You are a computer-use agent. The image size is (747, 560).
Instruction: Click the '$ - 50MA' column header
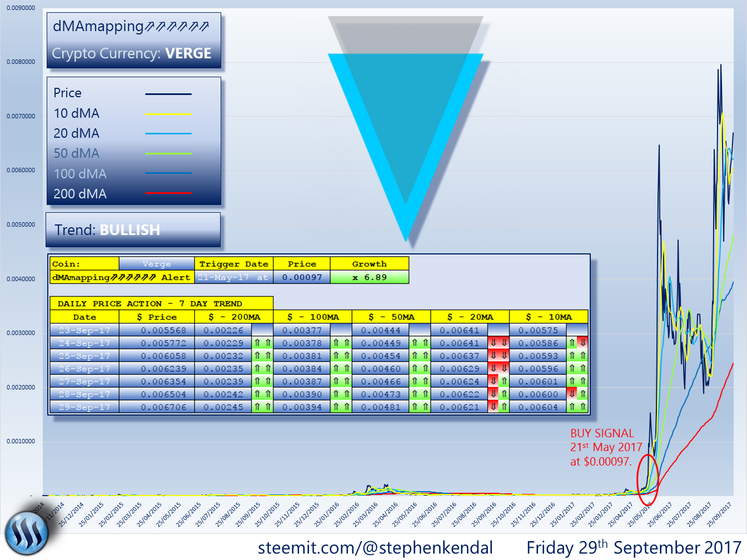click(391, 317)
